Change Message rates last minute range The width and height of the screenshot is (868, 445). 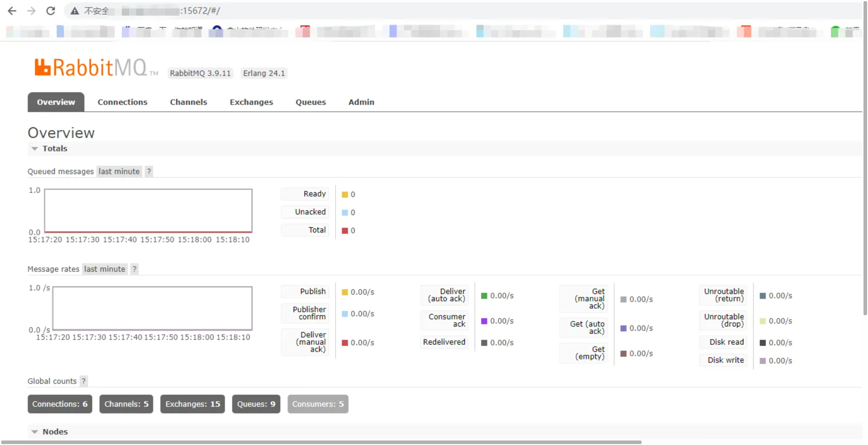(104, 269)
